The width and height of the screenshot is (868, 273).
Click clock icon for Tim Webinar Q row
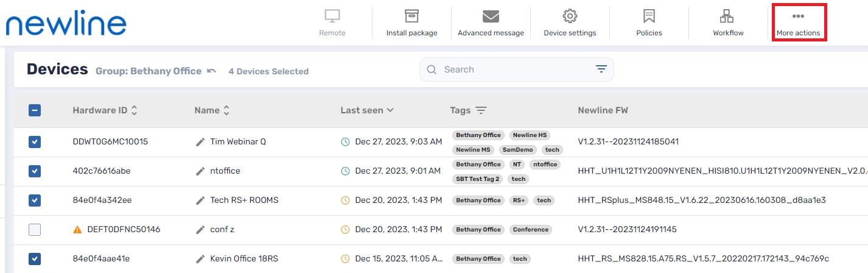[345, 142]
